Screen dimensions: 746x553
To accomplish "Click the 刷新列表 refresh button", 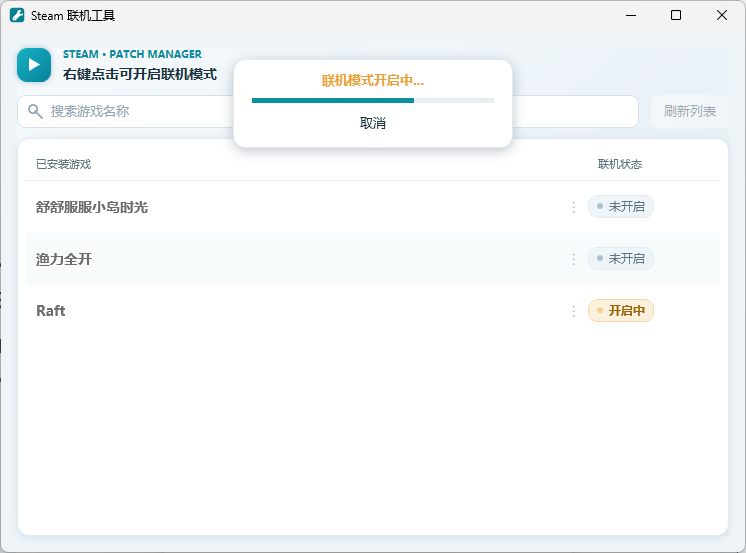I will (x=689, y=111).
